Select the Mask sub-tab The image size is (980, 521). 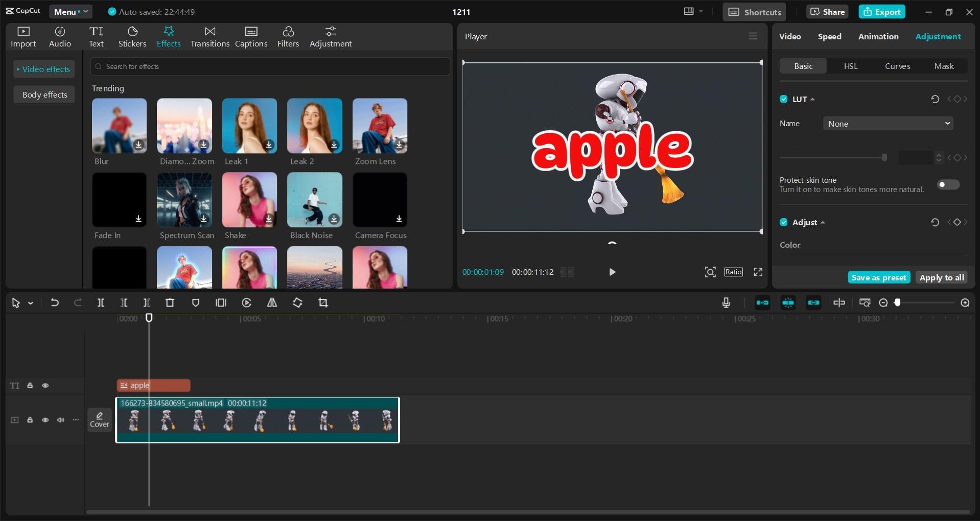pyautogui.click(x=944, y=66)
